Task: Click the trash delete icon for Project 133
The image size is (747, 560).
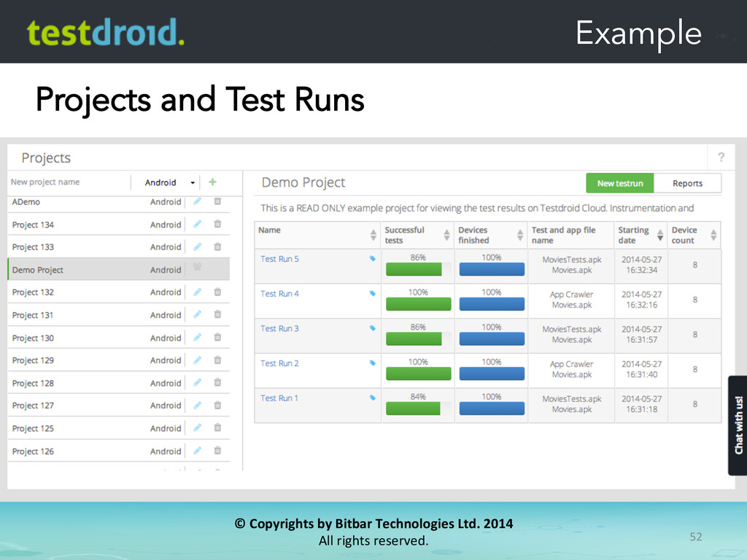Action: click(x=217, y=247)
